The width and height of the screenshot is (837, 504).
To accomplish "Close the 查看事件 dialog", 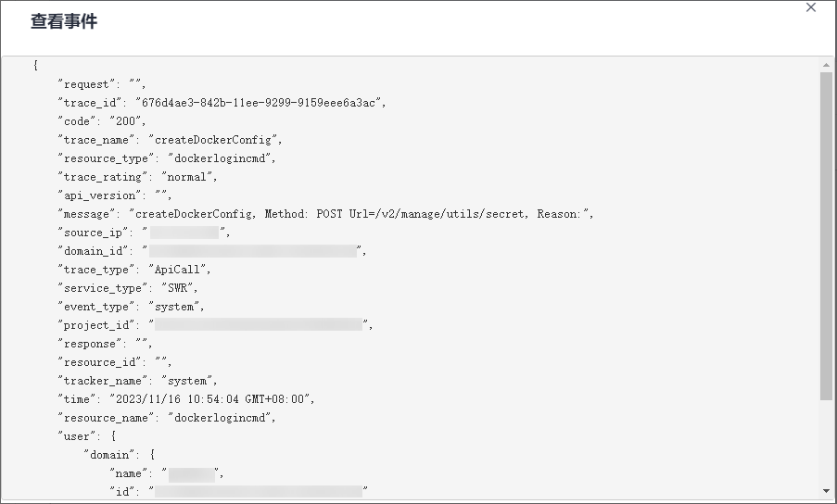I will tap(811, 7).
